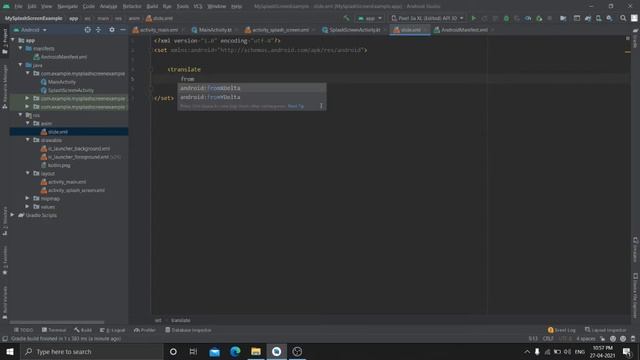Open Task View on taskbar
This screenshot has height=360, width=640.
click(x=193, y=351)
